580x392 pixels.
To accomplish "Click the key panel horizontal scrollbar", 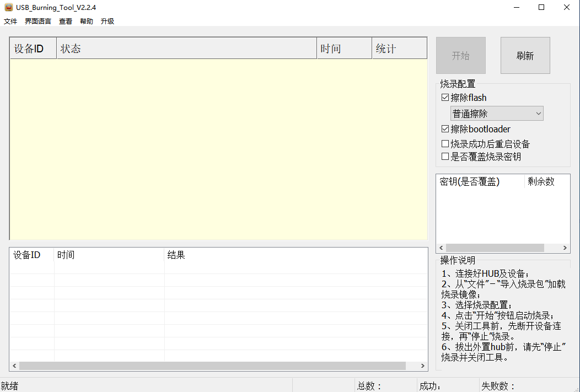I will (502, 248).
